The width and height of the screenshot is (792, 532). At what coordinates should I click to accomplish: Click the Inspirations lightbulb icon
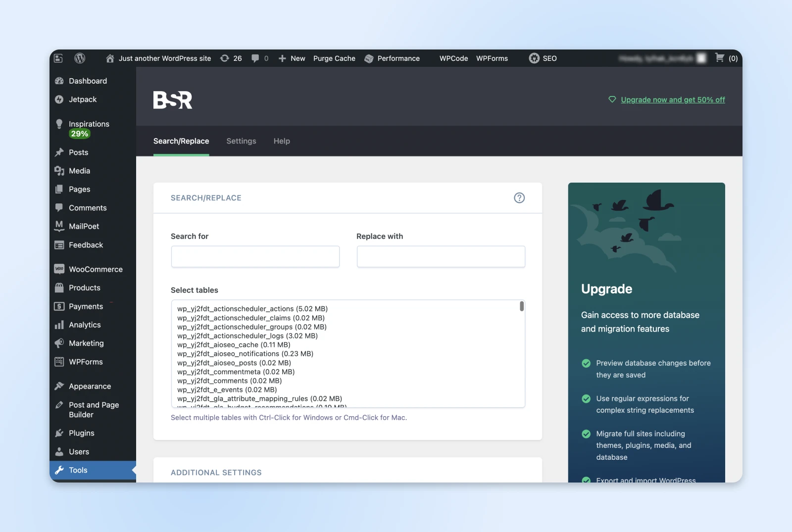pyautogui.click(x=59, y=124)
